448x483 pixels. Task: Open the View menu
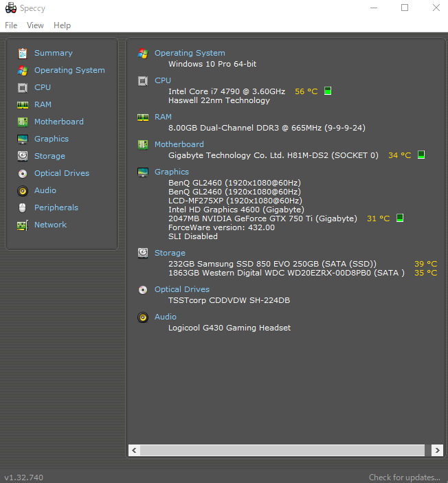pos(35,25)
